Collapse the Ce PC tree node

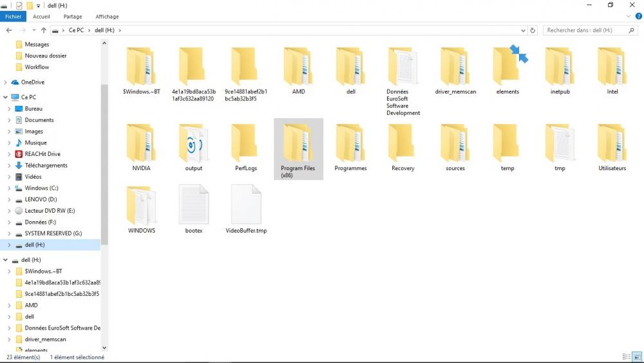pyautogui.click(x=5, y=97)
